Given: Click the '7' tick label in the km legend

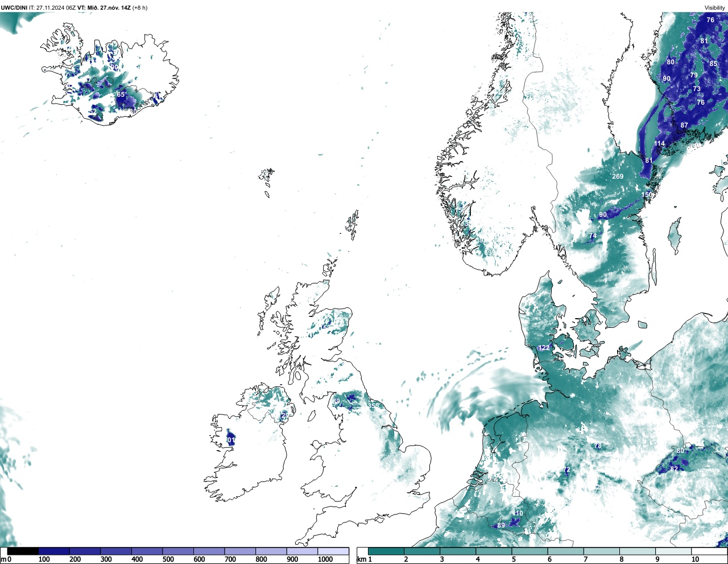Looking at the screenshot, I should (x=585, y=559).
